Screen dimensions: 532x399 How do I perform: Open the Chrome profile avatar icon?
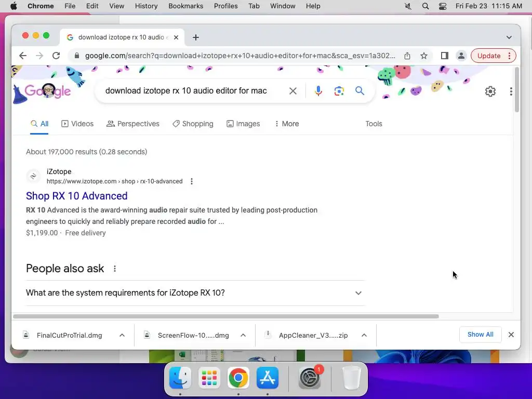[x=461, y=56]
